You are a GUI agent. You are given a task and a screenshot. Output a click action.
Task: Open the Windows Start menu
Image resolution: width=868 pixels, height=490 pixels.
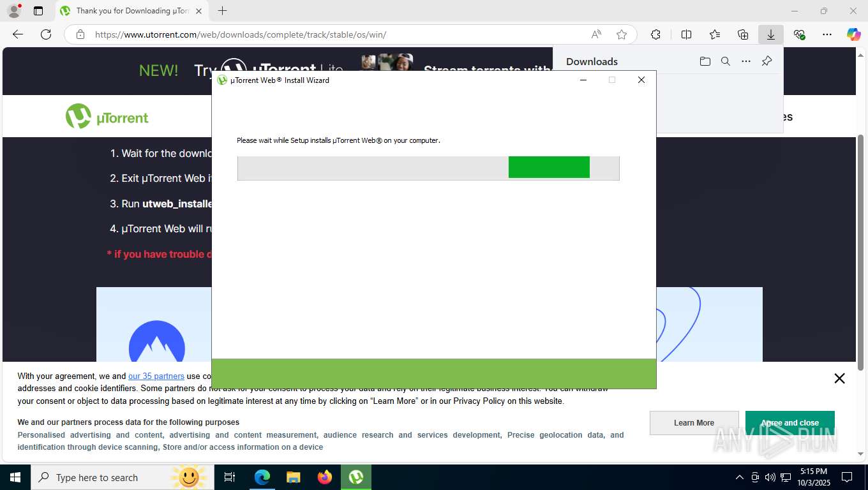[x=15, y=477]
